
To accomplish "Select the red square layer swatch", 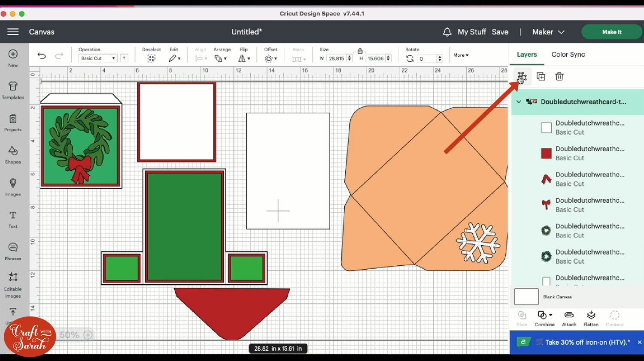I will 546,153.
